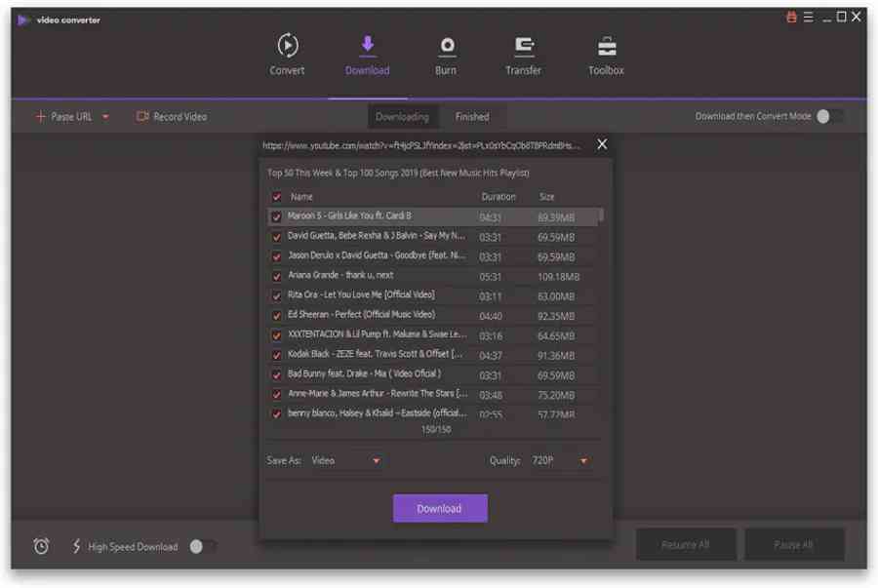Click the Download arrow icon in top bar
This screenshot has height=588, width=878.
coord(368,46)
